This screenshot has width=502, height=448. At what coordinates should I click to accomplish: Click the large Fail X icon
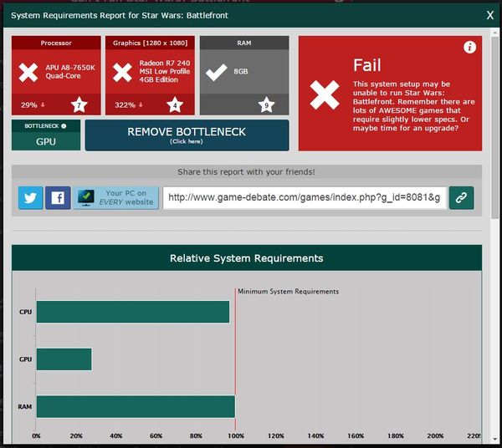(325, 95)
